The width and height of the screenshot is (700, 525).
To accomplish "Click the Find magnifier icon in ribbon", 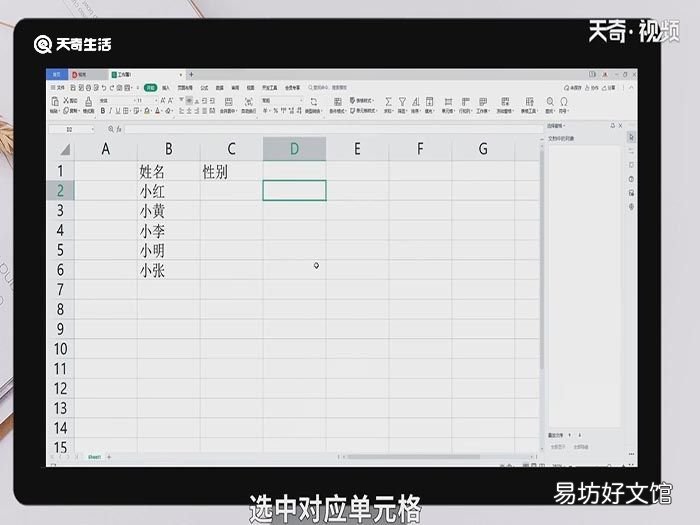I will click(550, 102).
